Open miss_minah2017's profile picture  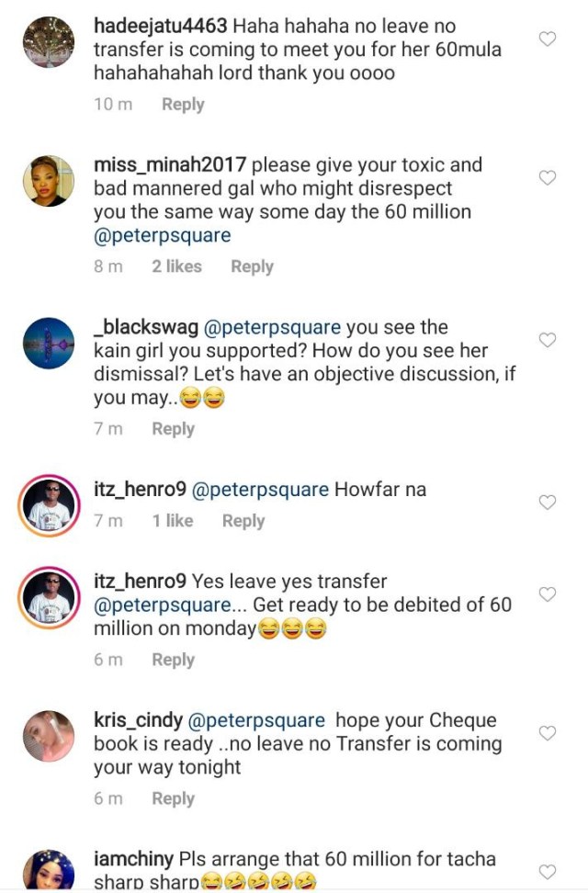coord(48,181)
